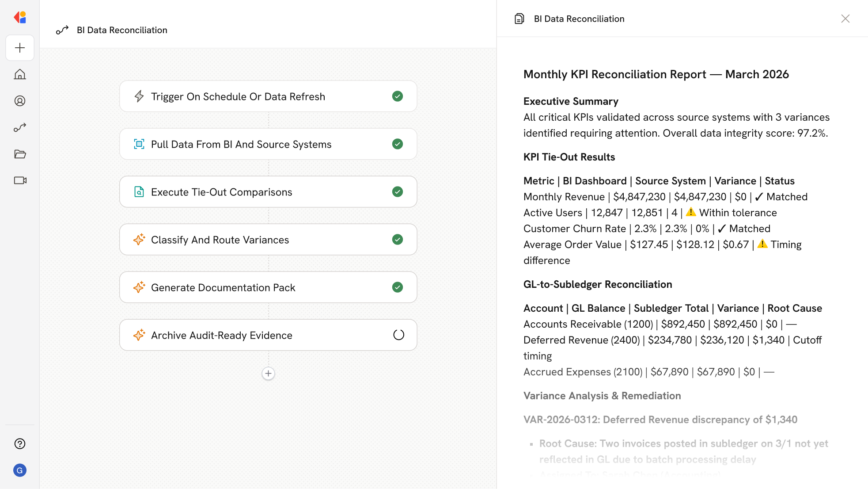Image resolution: width=868 pixels, height=489 pixels.
Task: Open the user profile circle icon
Action: click(20, 101)
